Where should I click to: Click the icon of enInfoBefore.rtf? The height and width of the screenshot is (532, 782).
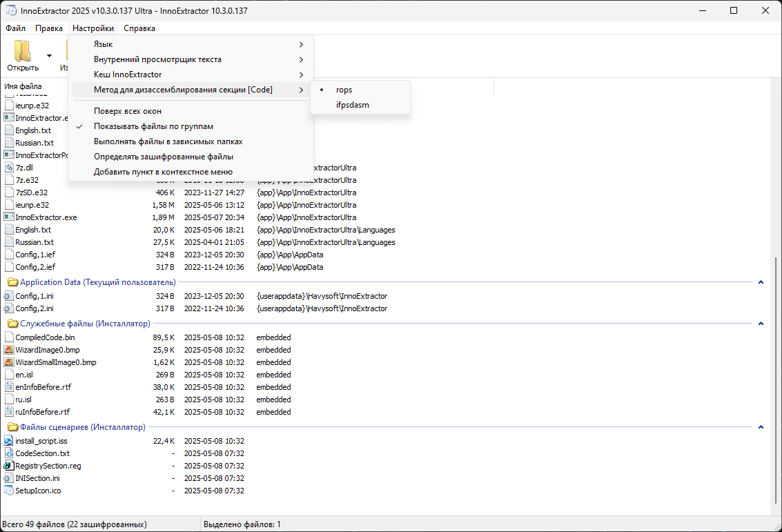click(9, 387)
